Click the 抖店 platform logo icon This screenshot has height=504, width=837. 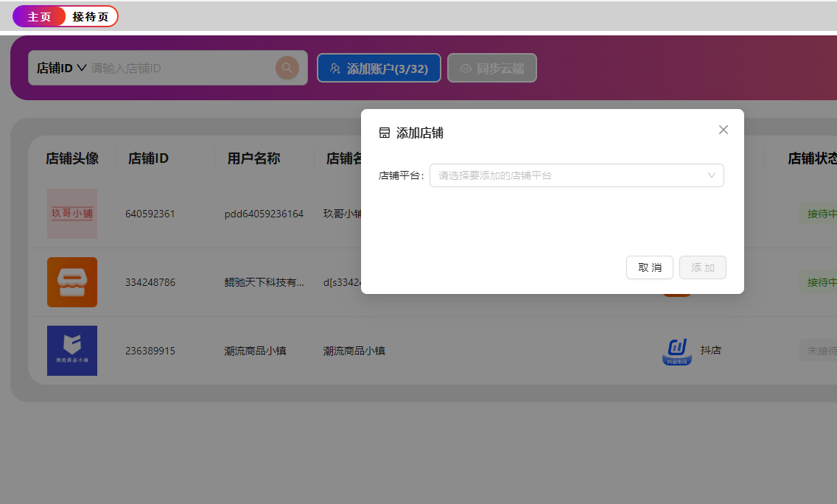[x=676, y=351]
